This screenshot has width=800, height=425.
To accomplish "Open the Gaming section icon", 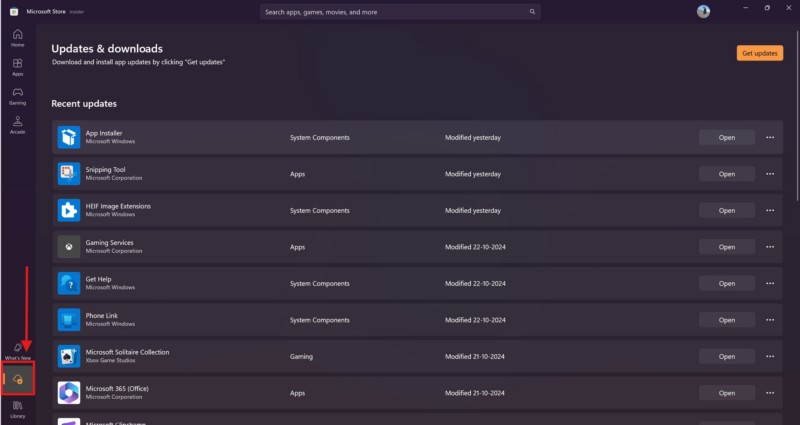I will (17, 95).
